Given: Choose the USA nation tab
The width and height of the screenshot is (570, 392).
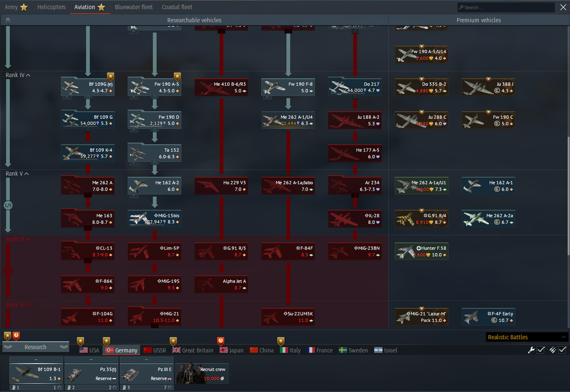Looking at the screenshot, I should [x=89, y=350].
